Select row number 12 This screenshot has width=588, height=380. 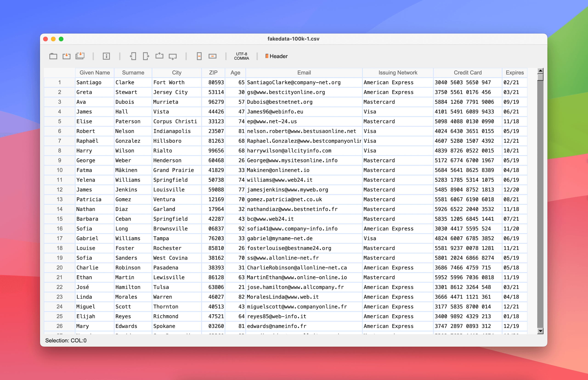59,190
